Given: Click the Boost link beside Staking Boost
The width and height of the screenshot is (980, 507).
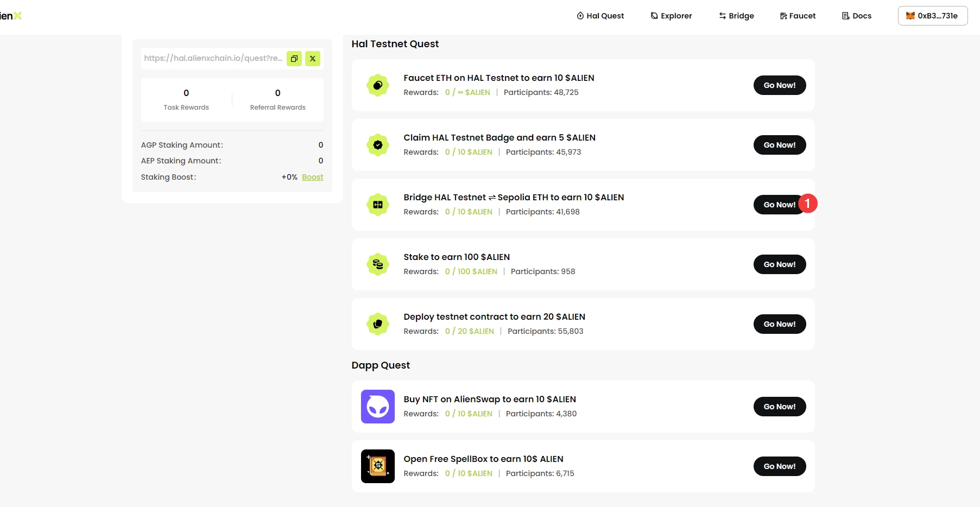Looking at the screenshot, I should click(312, 177).
